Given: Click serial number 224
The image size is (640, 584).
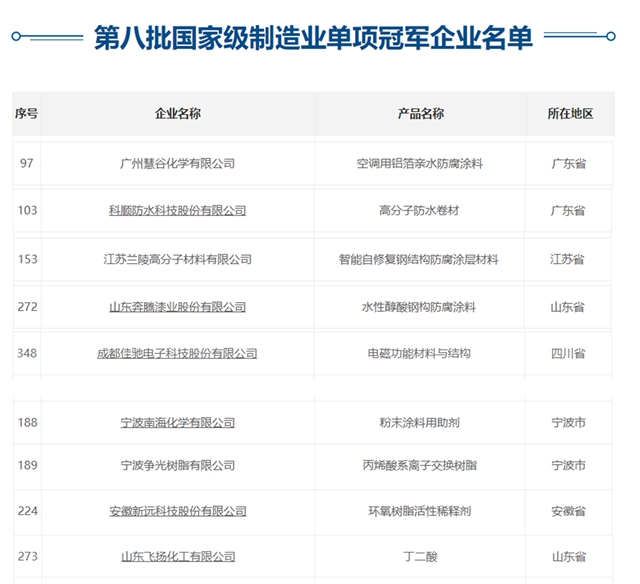Looking at the screenshot, I should tap(27, 511).
